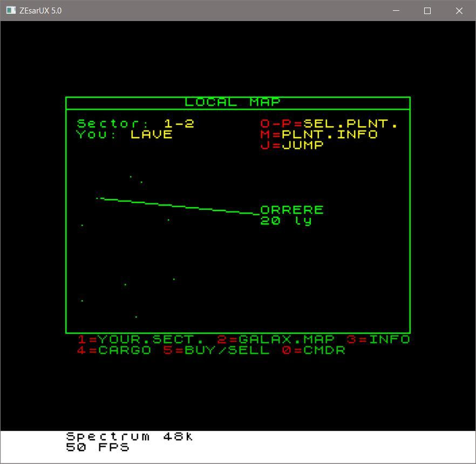The width and height of the screenshot is (476, 464).
Task: Maximize the ZEsarUX window
Action: pos(427,11)
